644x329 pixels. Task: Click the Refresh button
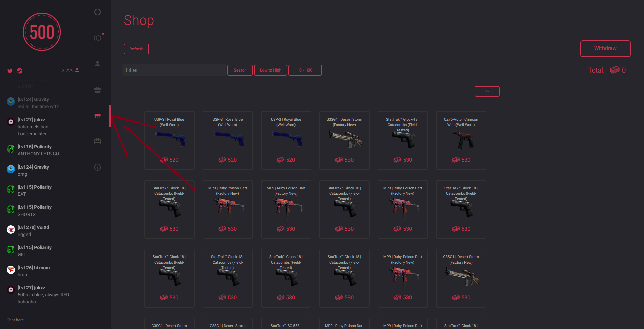136,49
